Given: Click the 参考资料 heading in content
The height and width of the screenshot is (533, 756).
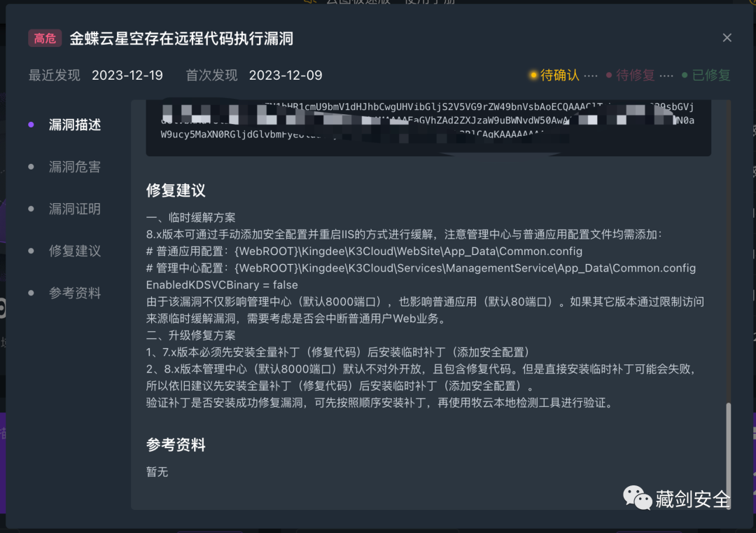Looking at the screenshot, I should coord(176,445).
